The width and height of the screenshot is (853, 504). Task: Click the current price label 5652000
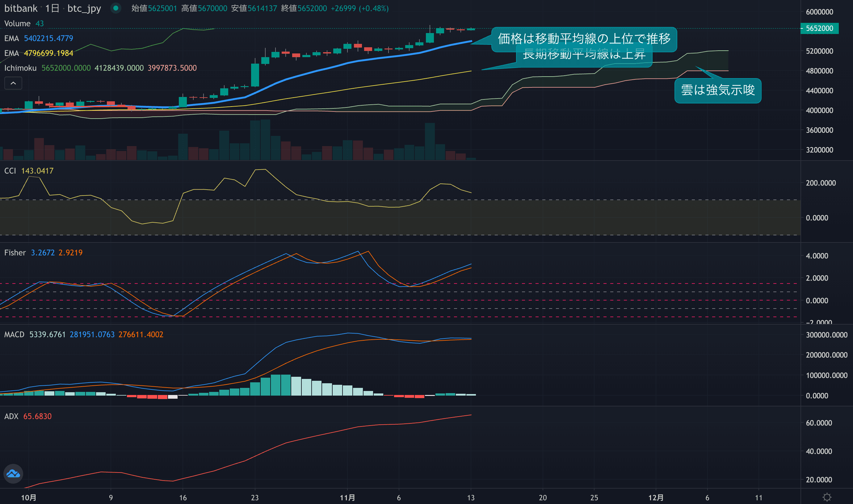point(819,28)
